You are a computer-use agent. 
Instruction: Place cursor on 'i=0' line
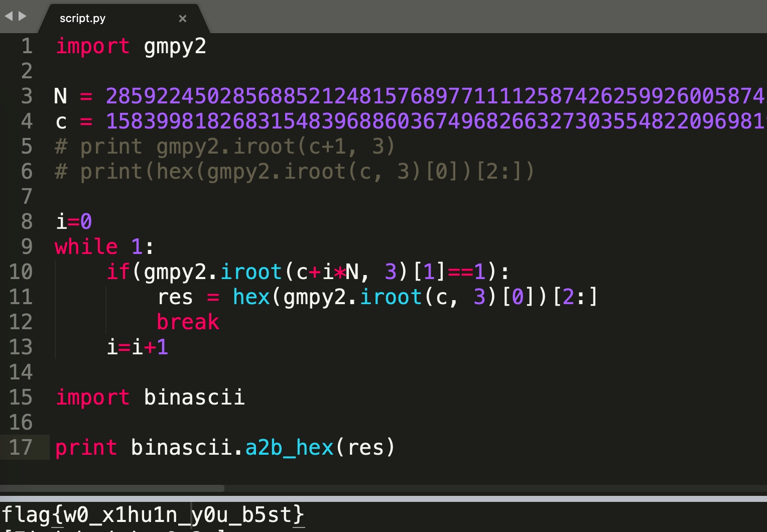click(74, 221)
